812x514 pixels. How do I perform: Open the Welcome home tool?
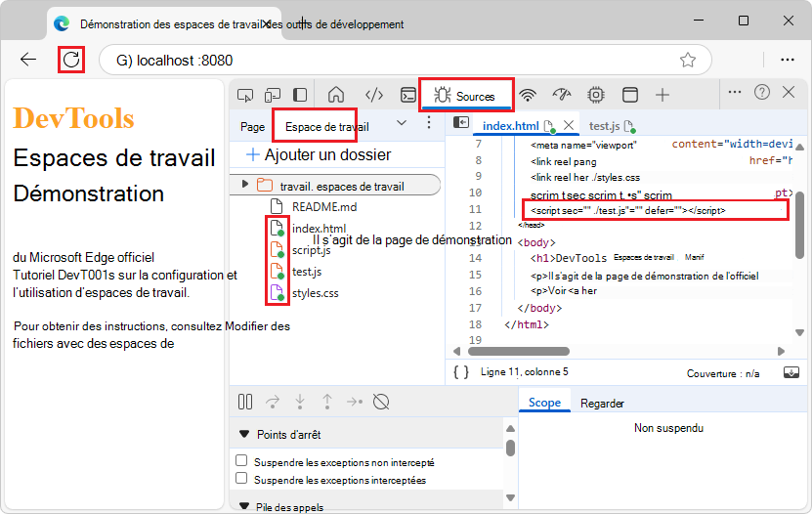coord(336,95)
